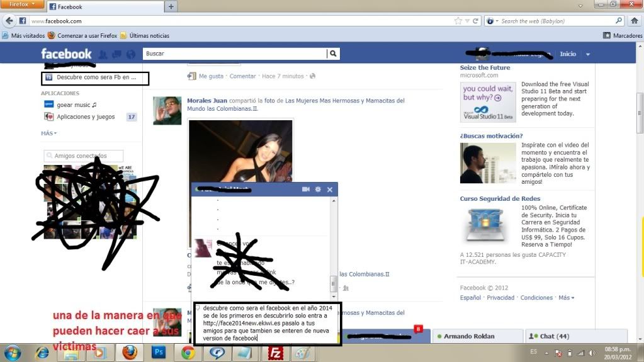Open the Marcadores bookmarks button
Screen dimensions: 644x362
point(623,36)
